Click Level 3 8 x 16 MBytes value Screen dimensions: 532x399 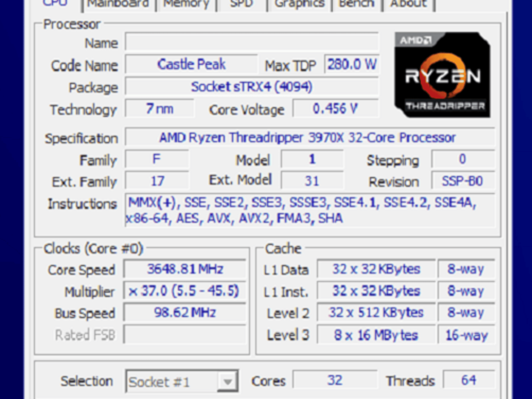coord(376,335)
